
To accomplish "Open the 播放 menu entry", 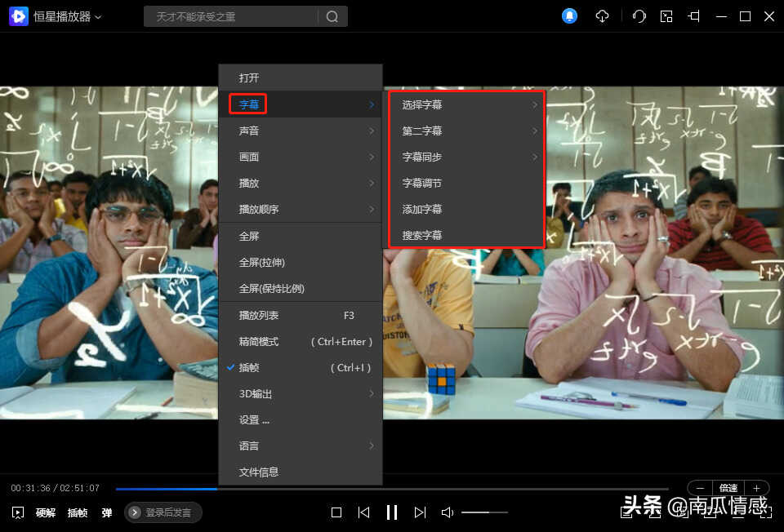I will [x=301, y=184].
